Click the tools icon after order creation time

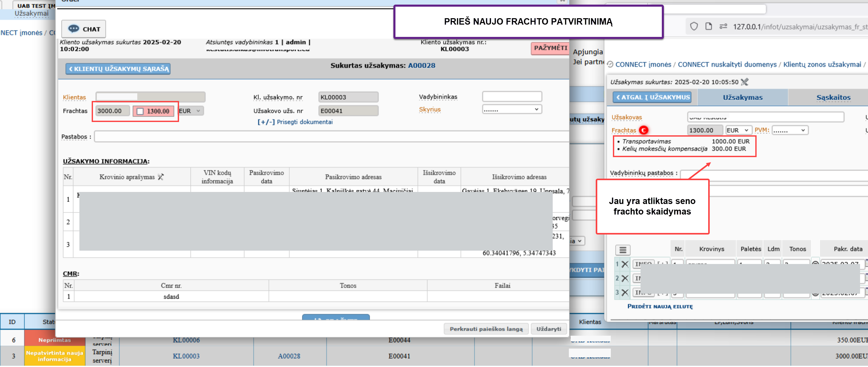(x=745, y=82)
